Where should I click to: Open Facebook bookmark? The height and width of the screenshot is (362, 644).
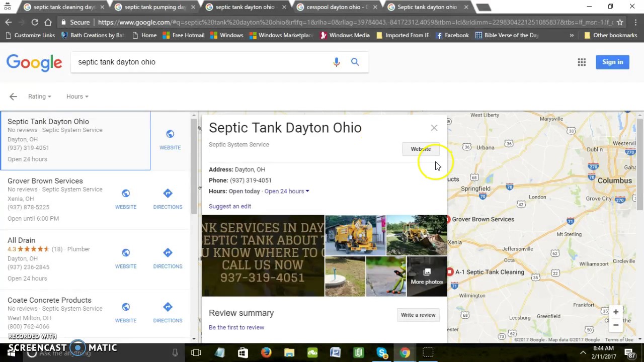[452, 35]
